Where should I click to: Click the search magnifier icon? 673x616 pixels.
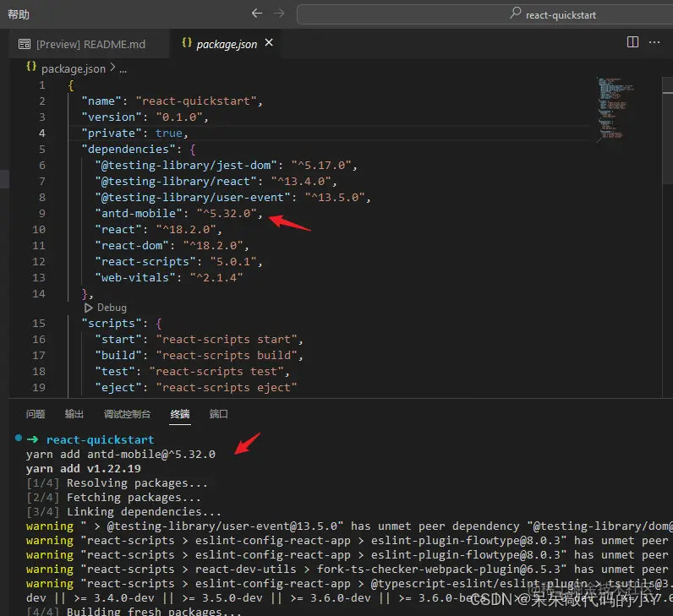pyautogui.click(x=515, y=14)
